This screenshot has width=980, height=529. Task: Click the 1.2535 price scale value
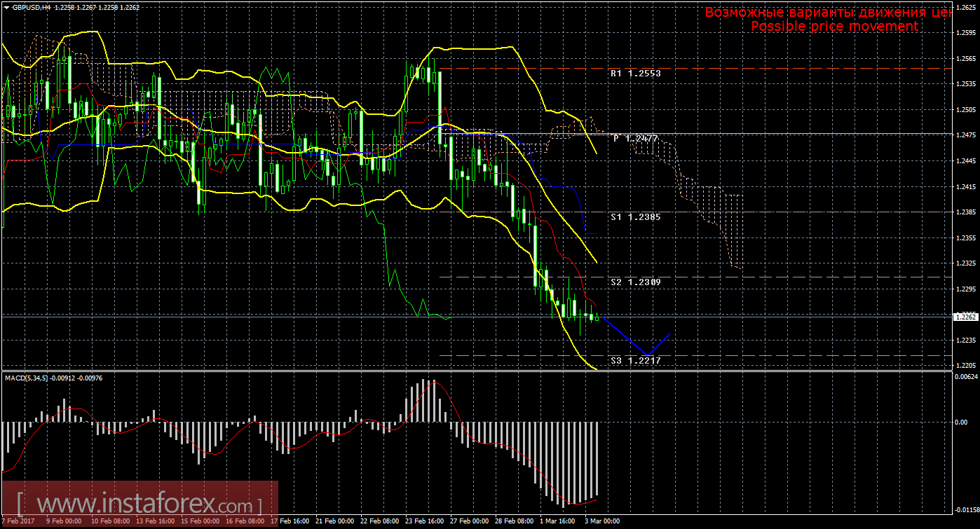coord(965,84)
